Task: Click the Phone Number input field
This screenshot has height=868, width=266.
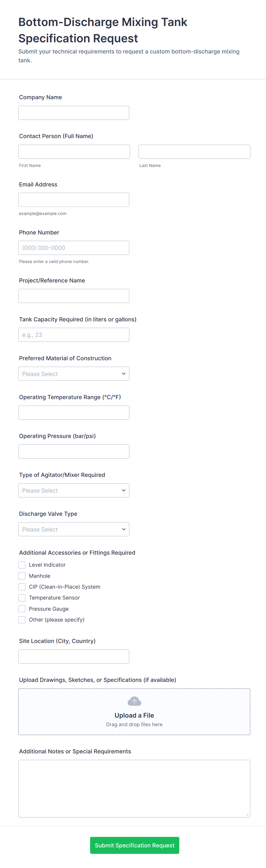Action: (74, 248)
